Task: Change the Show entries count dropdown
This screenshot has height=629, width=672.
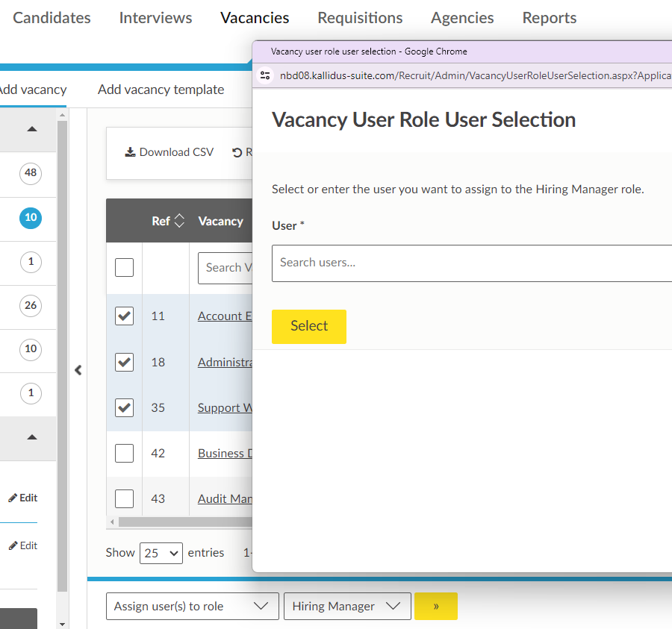Action: pos(163,553)
